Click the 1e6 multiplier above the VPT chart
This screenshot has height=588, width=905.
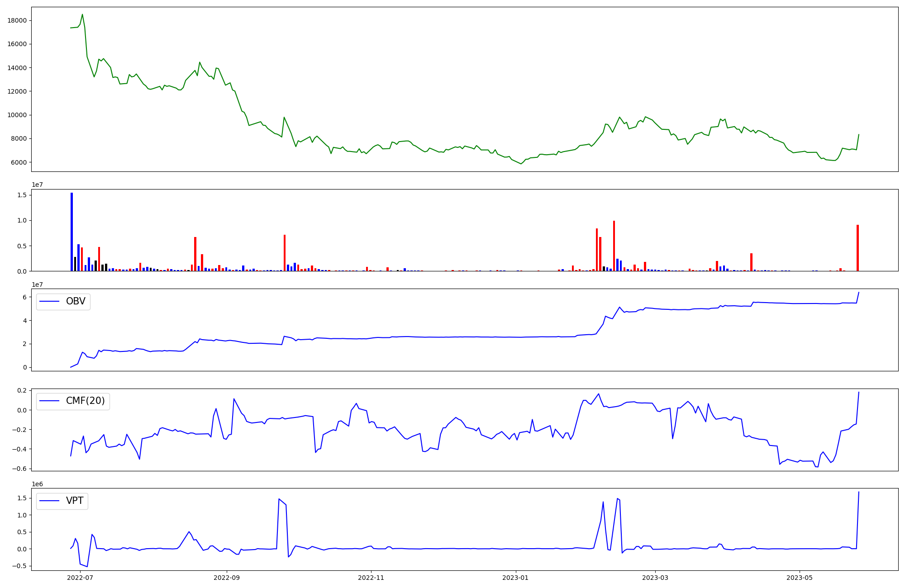[x=37, y=484]
